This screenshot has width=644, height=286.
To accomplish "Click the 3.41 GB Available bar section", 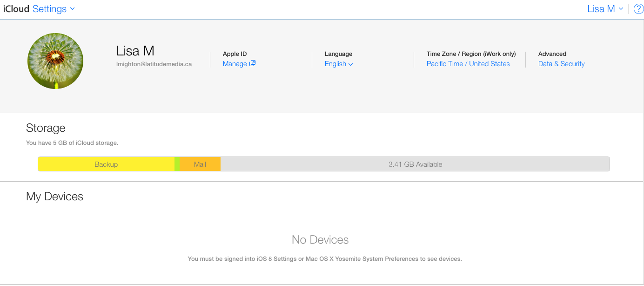I will 415,164.
